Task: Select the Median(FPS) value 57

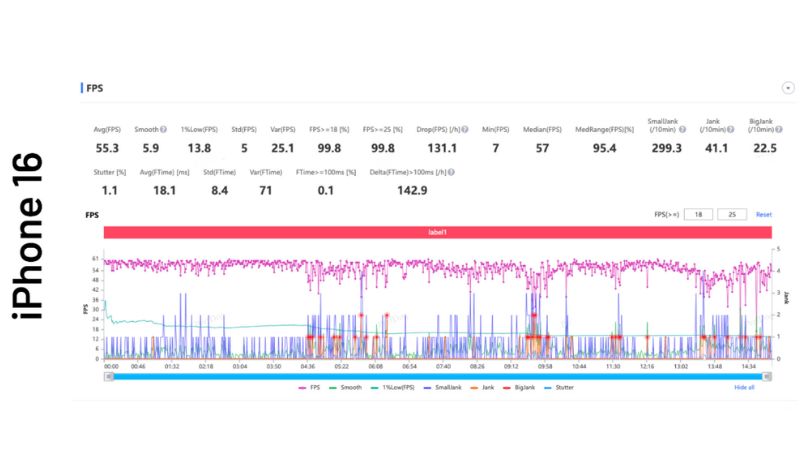Action: 542,148
